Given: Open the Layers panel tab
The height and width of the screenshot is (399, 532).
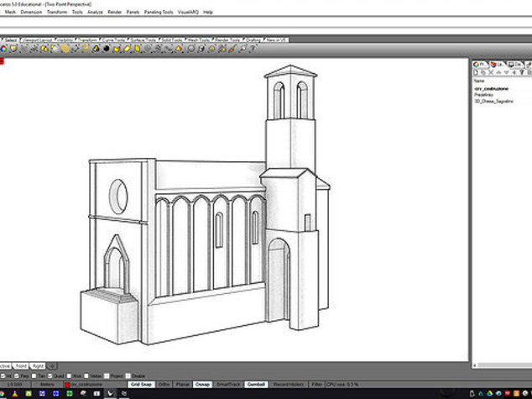Looking at the screenshot, I should pos(498,64).
